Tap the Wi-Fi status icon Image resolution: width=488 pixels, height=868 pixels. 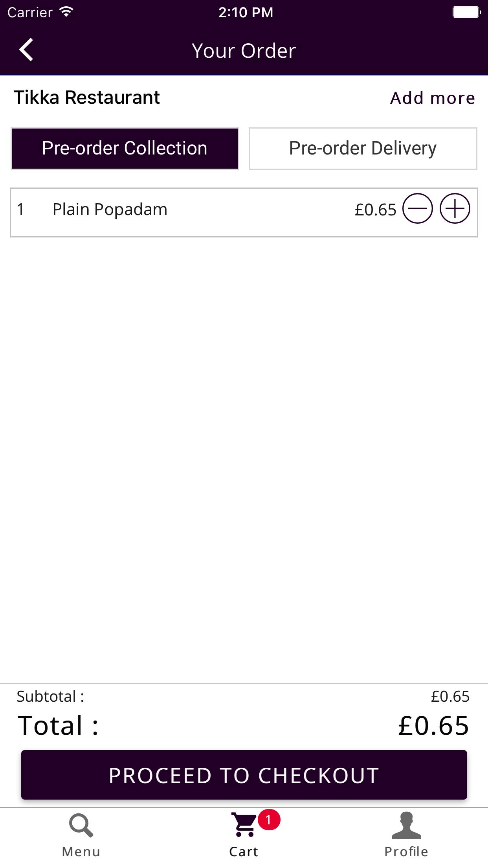pyautogui.click(x=66, y=12)
